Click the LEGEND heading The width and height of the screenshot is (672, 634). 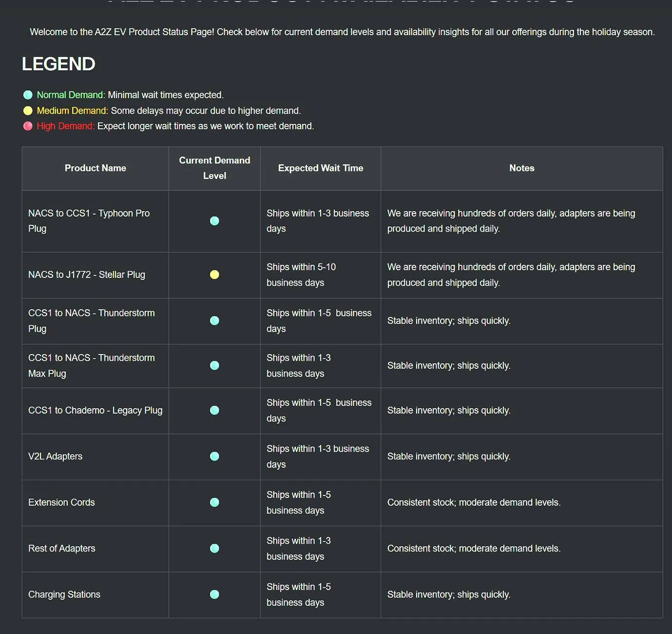coord(58,64)
